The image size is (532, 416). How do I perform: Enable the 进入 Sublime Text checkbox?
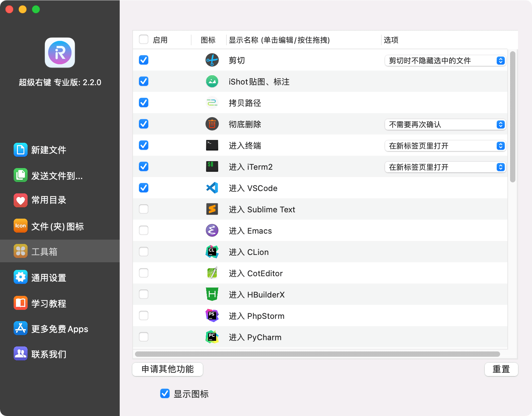click(x=144, y=209)
